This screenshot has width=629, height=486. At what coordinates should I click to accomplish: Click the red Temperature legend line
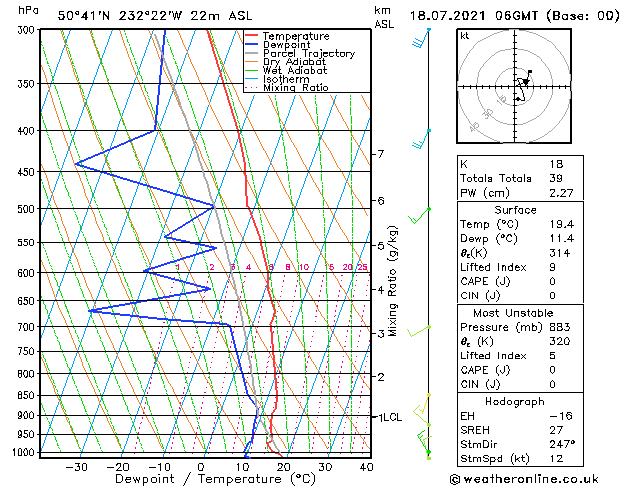[251, 36]
